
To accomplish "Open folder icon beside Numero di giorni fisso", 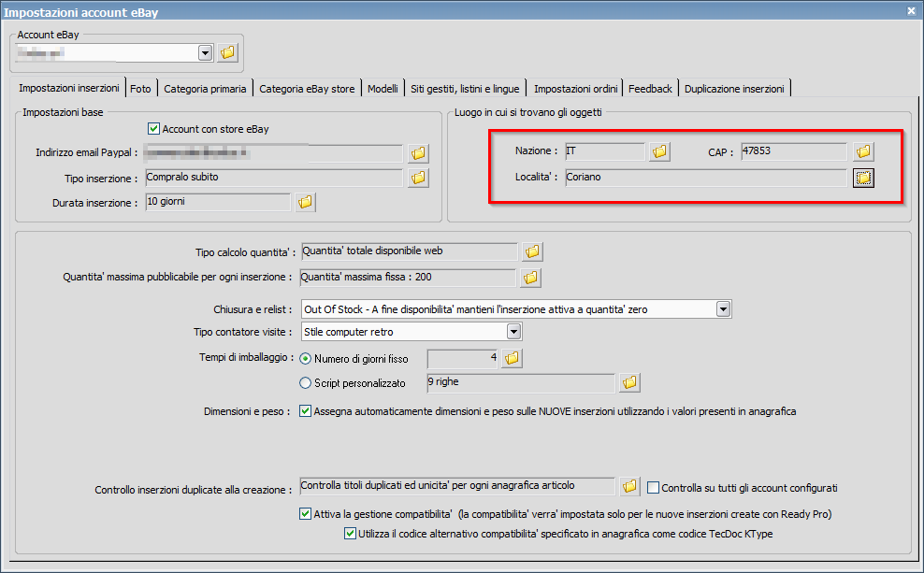I will pyautogui.click(x=512, y=358).
